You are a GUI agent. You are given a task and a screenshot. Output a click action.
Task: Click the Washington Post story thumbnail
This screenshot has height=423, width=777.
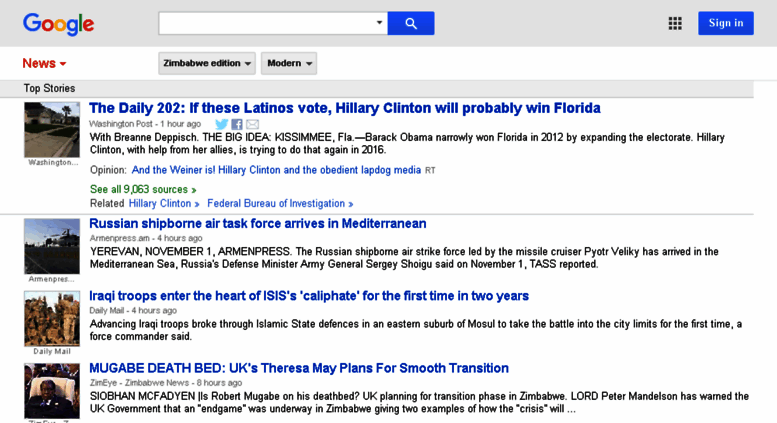tap(52, 130)
